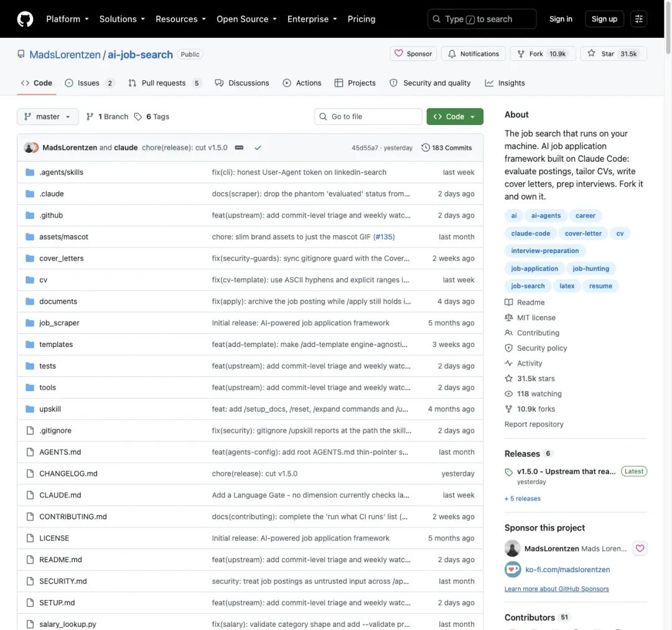This screenshot has height=630, width=672.
Task: Focus the Go to file input
Action: click(x=368, y=116)
